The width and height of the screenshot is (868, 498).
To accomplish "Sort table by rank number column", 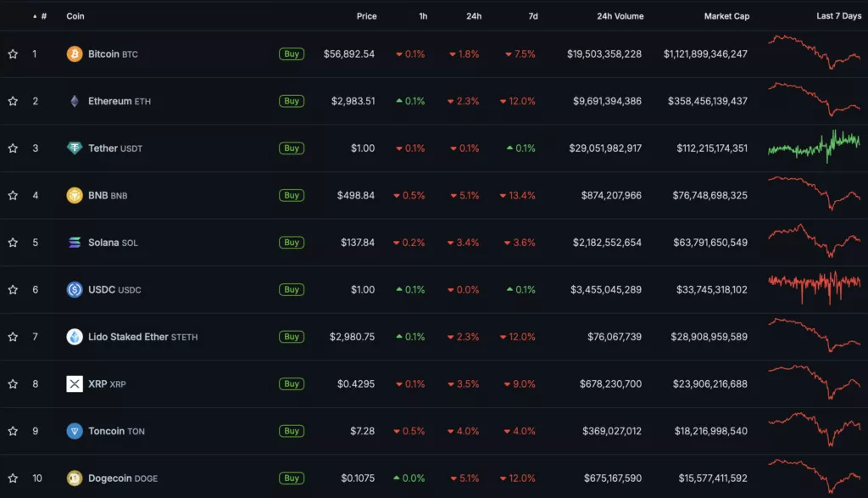I will click(40, 16).
